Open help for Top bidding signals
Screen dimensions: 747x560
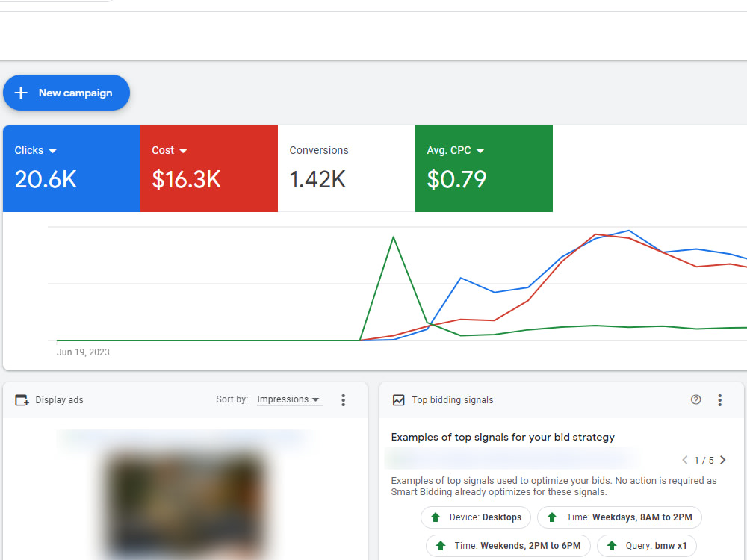(695, 399)
